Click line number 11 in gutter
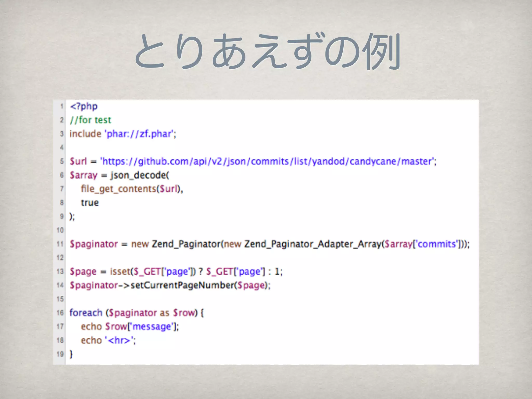Viewport: 532px width, 399px height. point(60,244)
